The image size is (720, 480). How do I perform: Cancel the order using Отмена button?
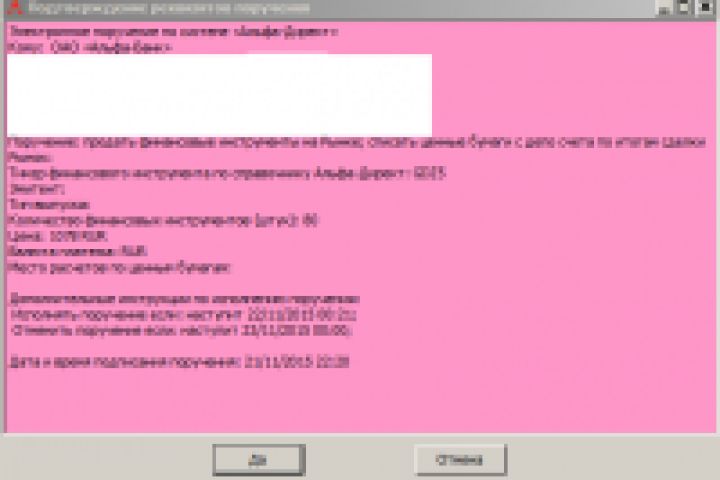[460, 460]
